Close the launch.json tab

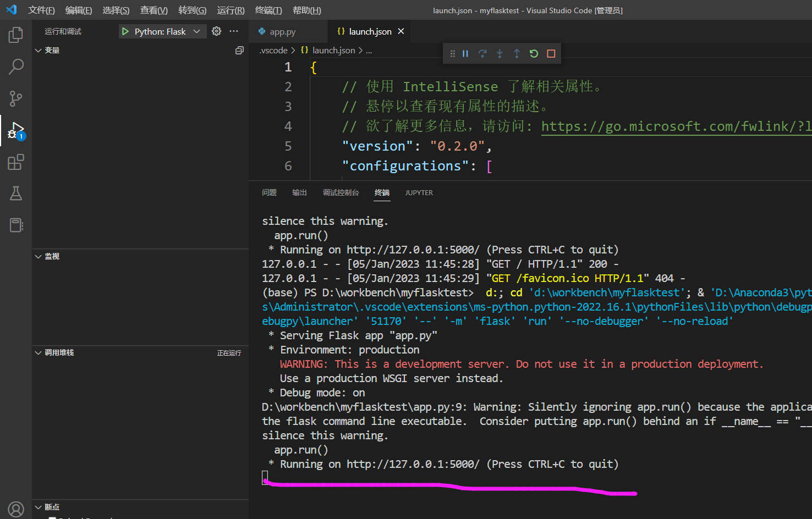coord(401,31)
